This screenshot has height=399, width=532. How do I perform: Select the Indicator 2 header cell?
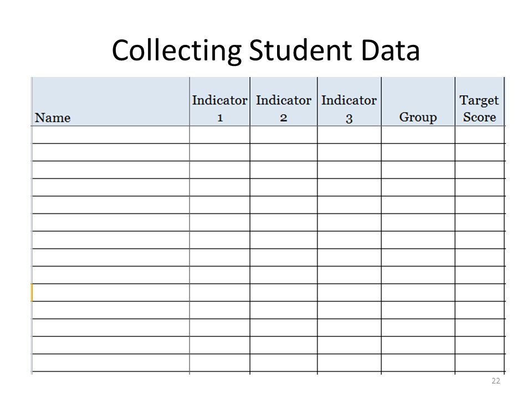click(284, 102)
